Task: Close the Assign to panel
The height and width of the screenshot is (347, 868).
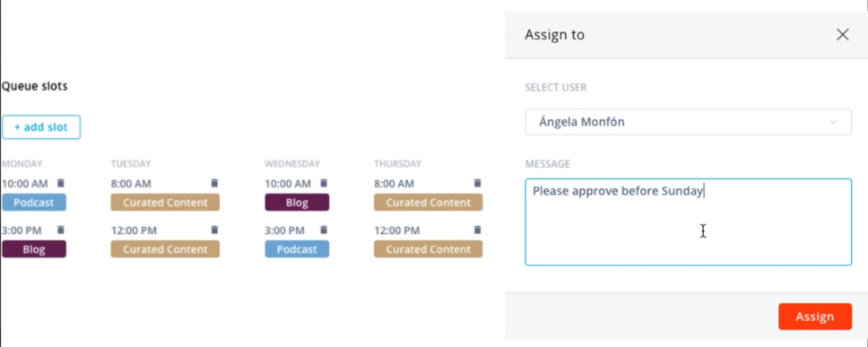Action: (x=843, y=35)
